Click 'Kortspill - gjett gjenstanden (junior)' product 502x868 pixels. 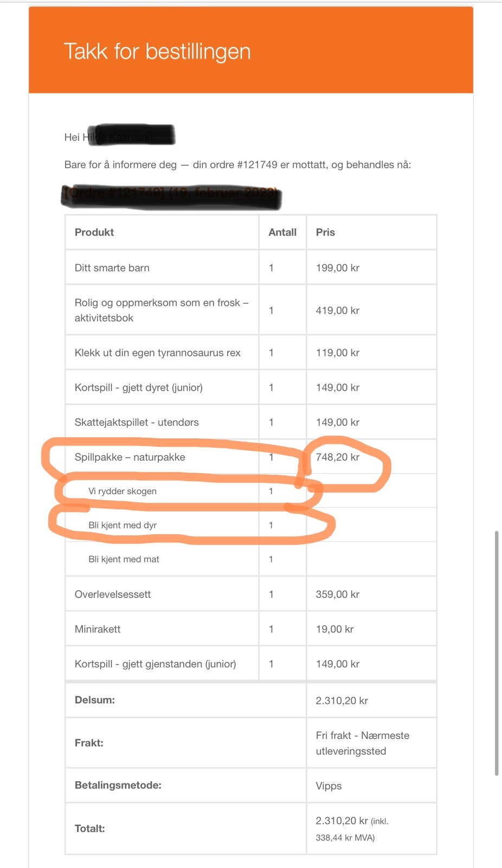(155, 664)
